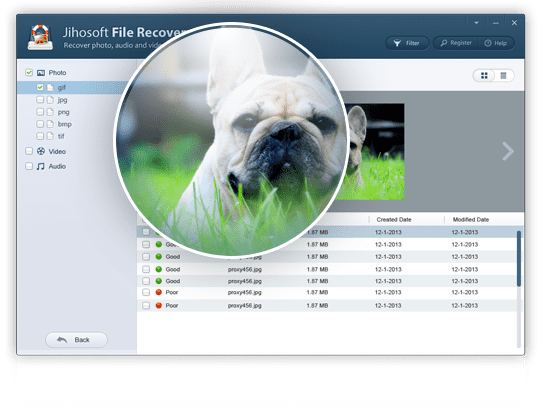Show next preview image with right chevron
The width and height of the screenshot is (544, 420).
tap(508, 151)
